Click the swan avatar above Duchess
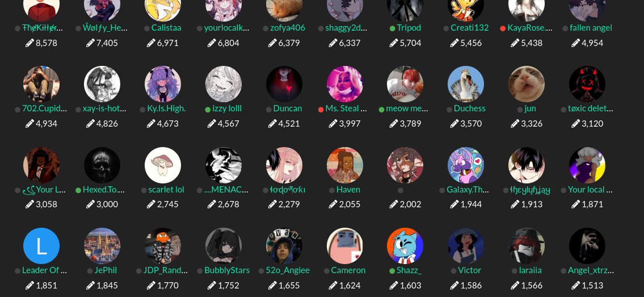 (x=466, y=84)
